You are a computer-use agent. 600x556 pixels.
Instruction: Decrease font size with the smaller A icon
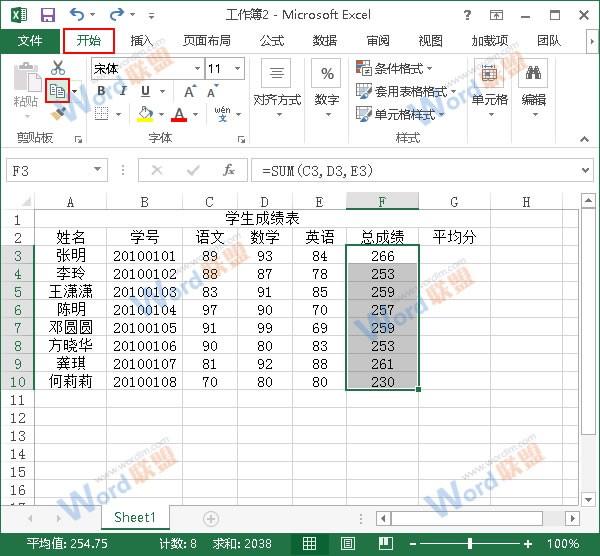pos(212,91)
